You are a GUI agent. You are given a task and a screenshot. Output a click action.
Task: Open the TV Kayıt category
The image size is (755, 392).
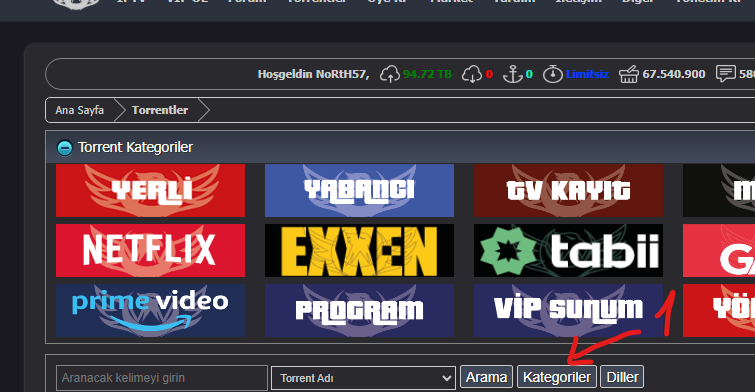click(x=568, y=190)
